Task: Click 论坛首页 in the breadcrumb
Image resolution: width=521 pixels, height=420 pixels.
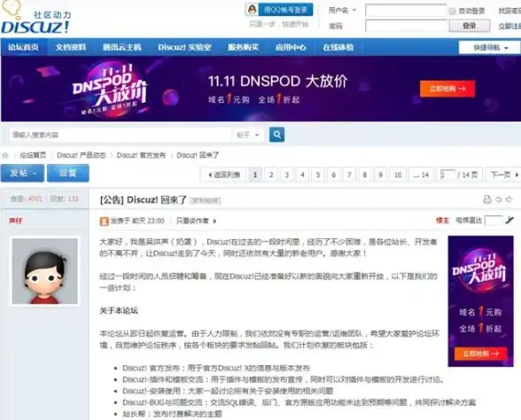Action: pos(33,155)
